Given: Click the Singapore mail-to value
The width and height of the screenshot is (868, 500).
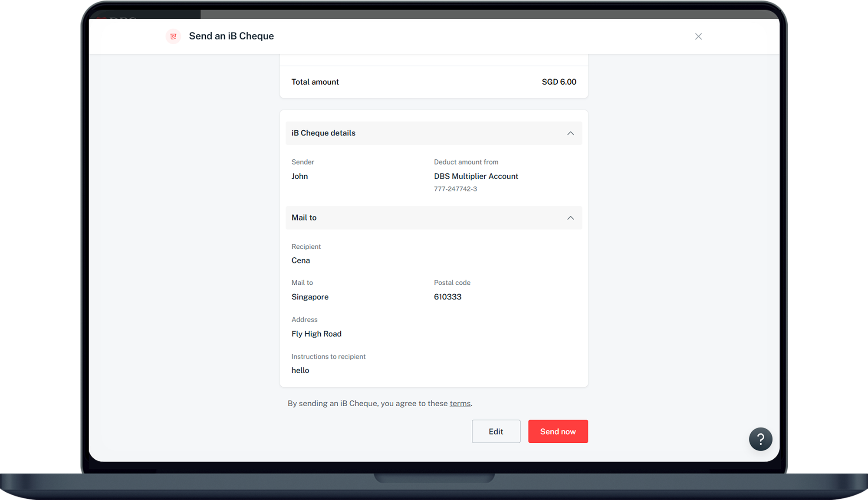Looking at the screenshot, I should click(310, 297).
